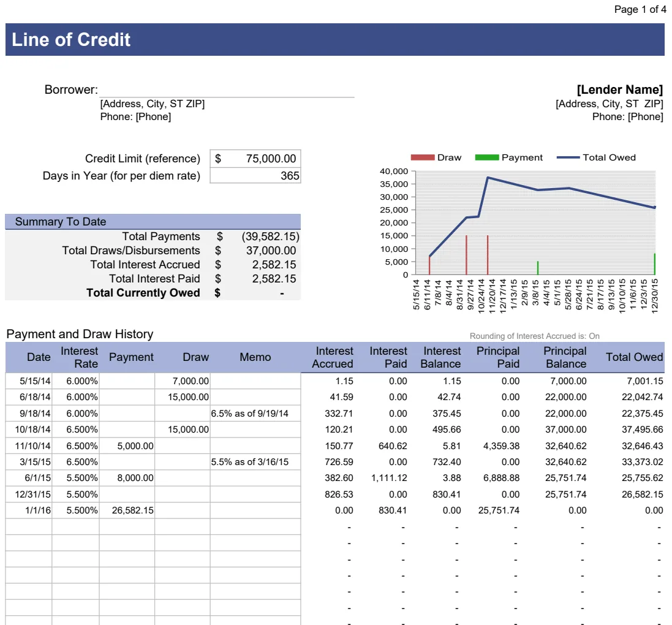The width and height of the screenshot is (672, 625).
Task: Click the memo cell 6.5% as of 9/19/14
Action: pyautogui.click(x=255, y=413)
